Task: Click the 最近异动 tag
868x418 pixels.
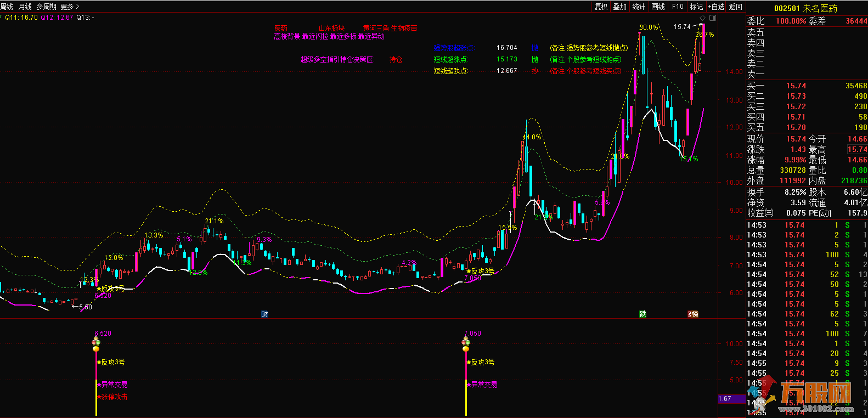Action: tap(371, 36)
